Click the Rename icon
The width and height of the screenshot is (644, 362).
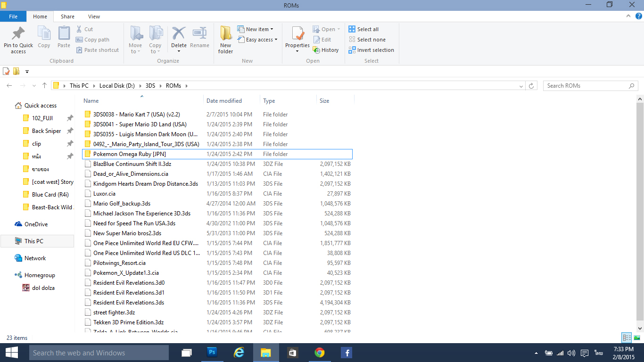tap(199, 33)
